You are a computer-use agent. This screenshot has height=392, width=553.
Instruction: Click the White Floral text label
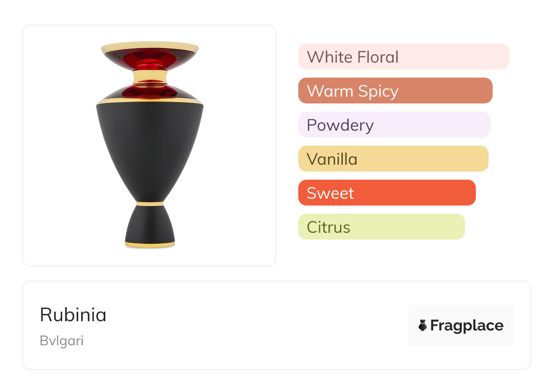point(353,57)
